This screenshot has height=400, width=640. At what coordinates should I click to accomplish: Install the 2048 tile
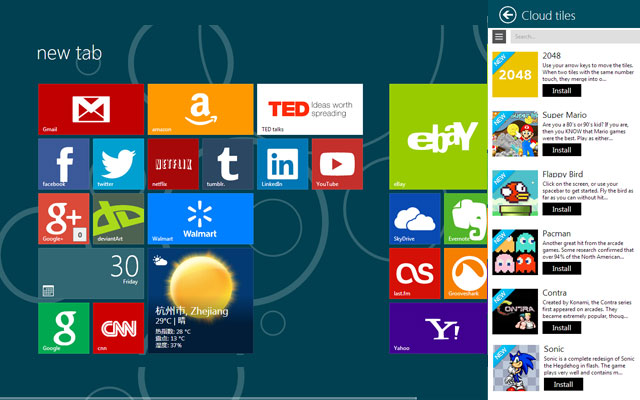click(x=562, y=91)
